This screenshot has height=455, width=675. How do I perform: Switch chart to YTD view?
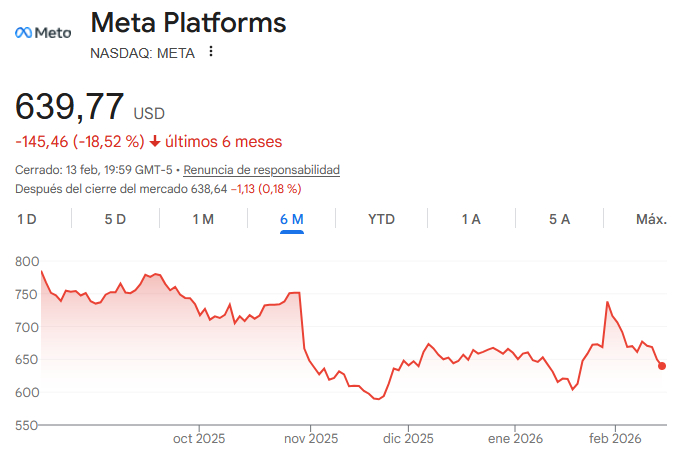tap(381, 219)
